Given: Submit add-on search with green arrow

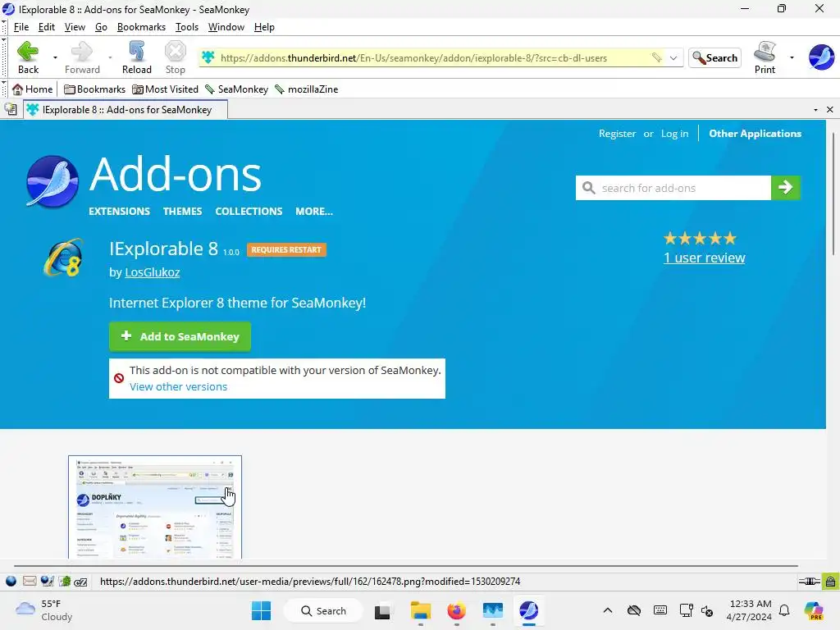Looking at the screenshot, I should [785, 188].
